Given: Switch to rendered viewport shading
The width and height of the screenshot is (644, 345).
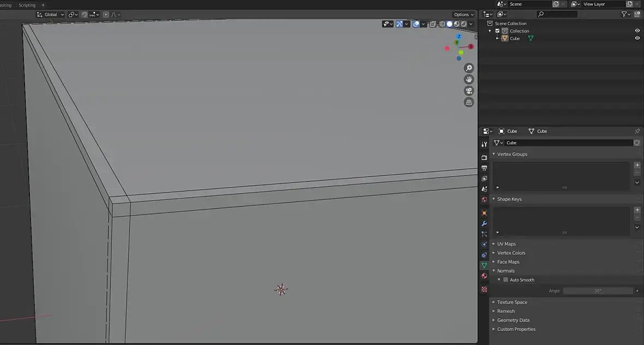Looking at the screenshot, I should click(464, 24).
